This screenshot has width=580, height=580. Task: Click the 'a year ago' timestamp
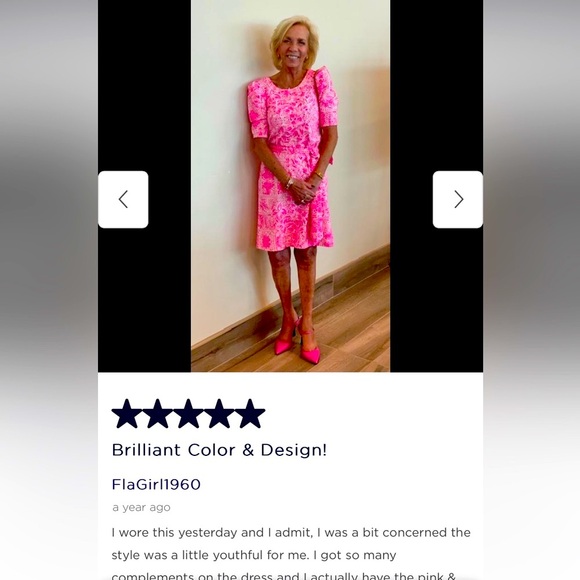point(141,508)
